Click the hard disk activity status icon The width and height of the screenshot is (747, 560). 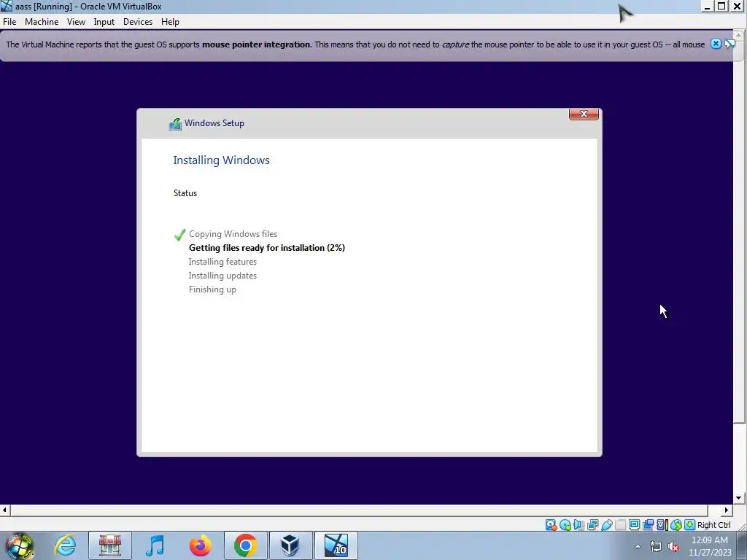click(x=551, y=525)
